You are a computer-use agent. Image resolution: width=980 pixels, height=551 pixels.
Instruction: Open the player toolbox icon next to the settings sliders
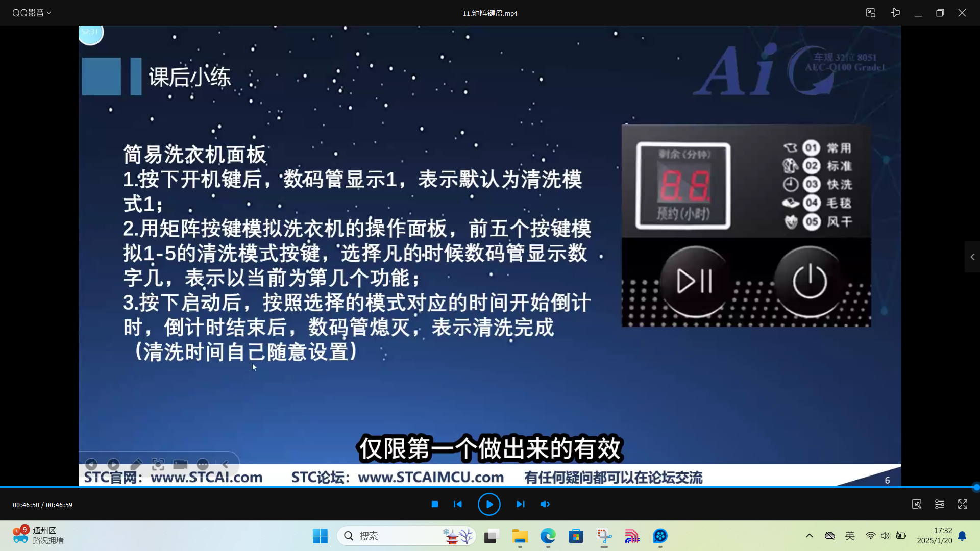point(917,504)
